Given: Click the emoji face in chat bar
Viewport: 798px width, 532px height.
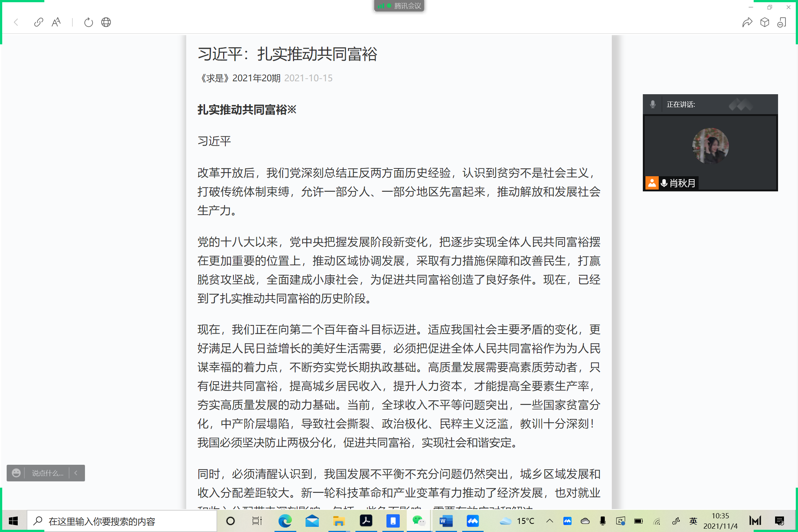Looking at the screenshot, I should pos(16,473).
